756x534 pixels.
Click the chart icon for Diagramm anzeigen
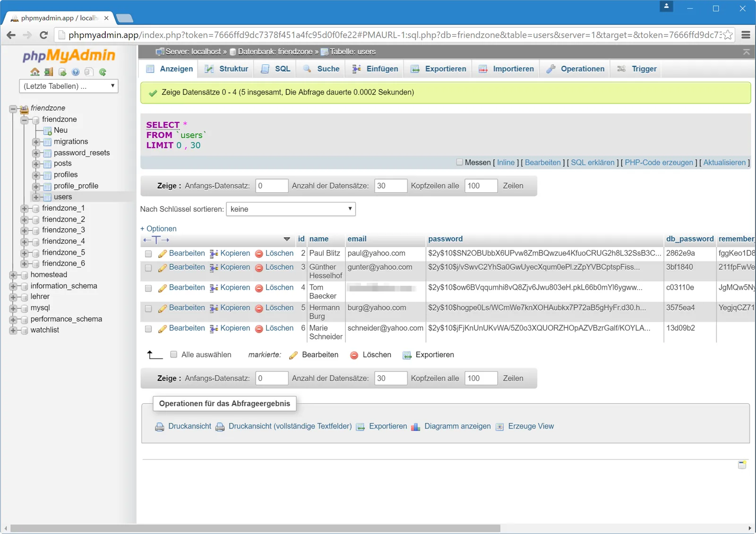click(415, 427)
